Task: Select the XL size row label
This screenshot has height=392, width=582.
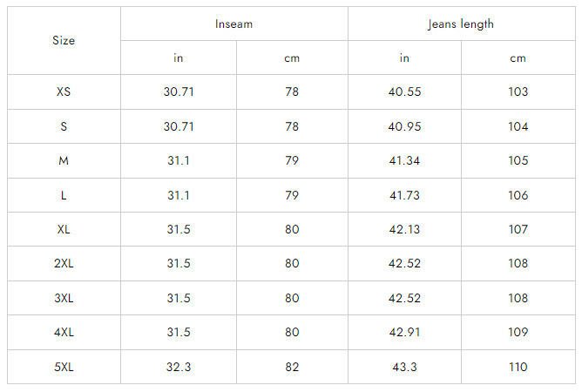Action: tap(64, 230)
